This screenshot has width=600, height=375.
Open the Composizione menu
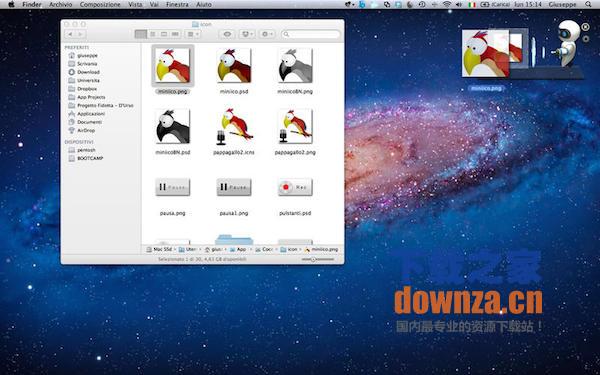(100, 5)
